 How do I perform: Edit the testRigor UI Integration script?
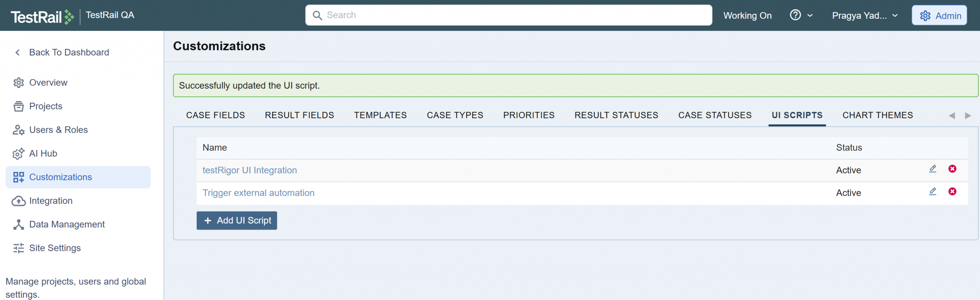tap(933, 169)
